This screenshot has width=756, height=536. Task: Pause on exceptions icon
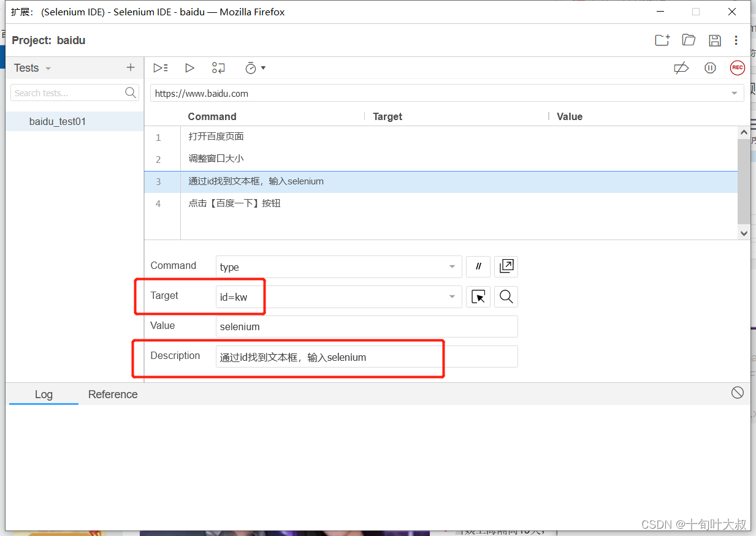[710, 68]
